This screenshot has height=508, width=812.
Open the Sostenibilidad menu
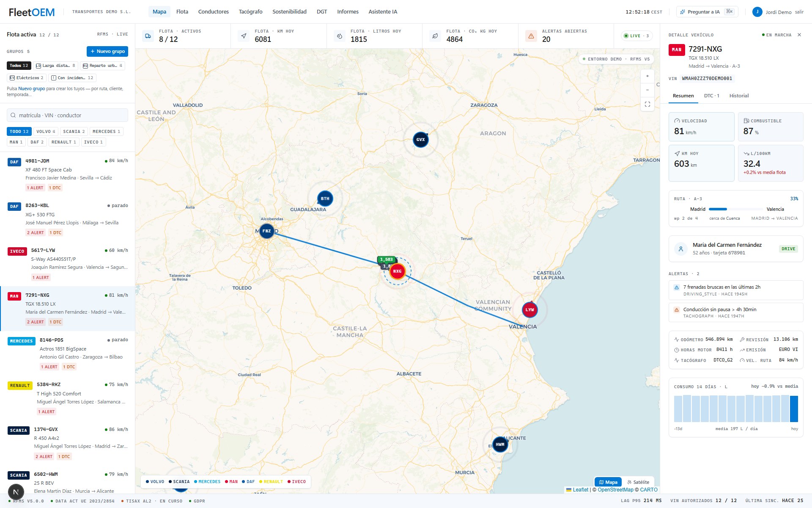pyautogui.click(x=290, y=12)
